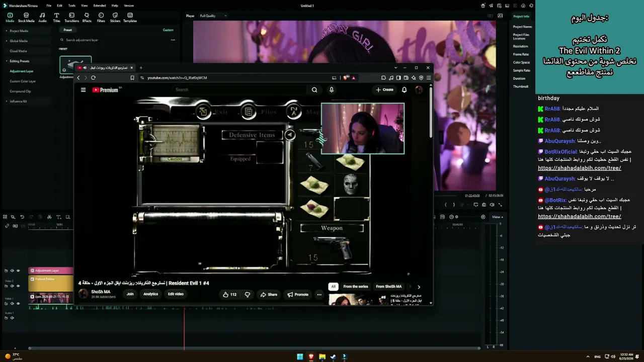This screenshot has height=362, width=644.
Task: Open the Media tab in Filmora
Action: pyautogui.click(x=10, y=18)
